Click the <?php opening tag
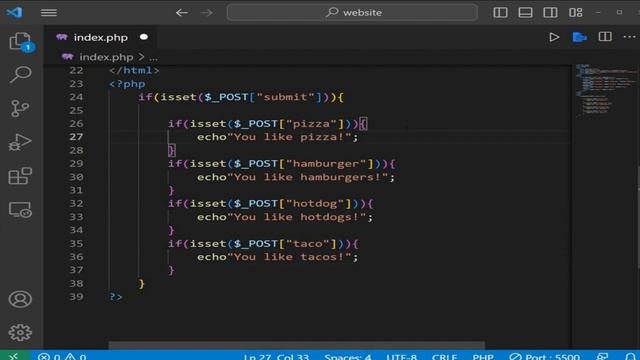Screen dimensions: 640x360 tap(127, 84)
